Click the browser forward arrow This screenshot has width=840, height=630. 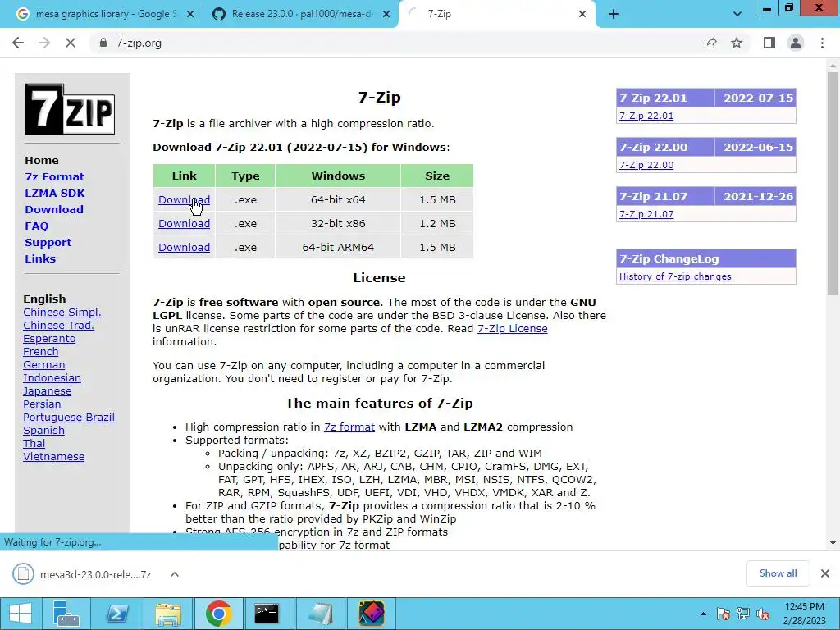(44, 43)
